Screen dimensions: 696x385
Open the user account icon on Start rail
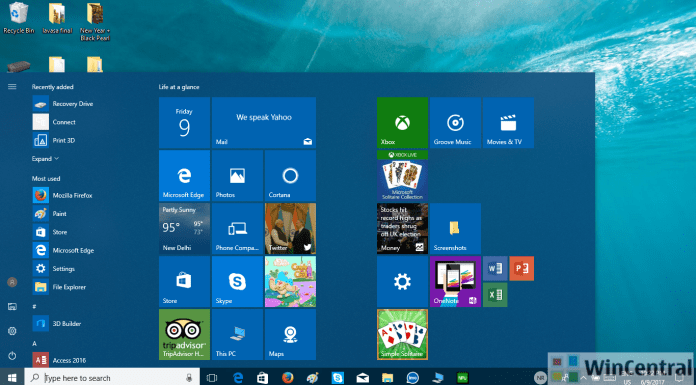12,282
